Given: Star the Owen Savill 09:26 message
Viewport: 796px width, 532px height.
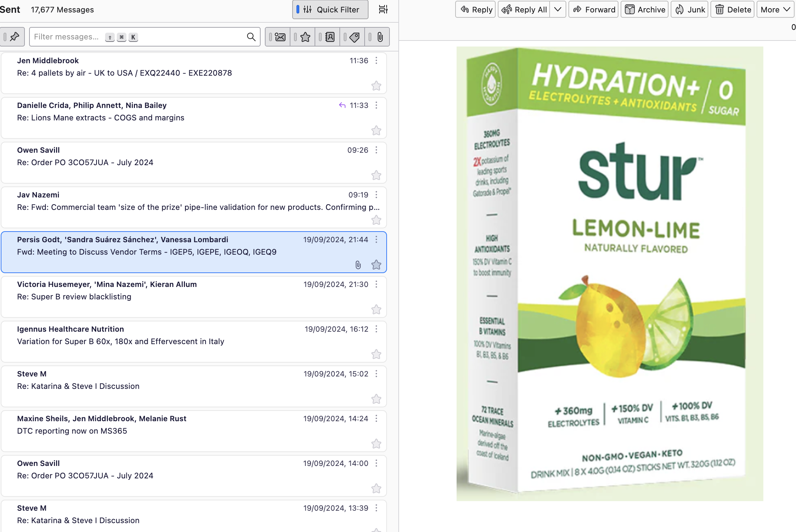Looking at the screenshot, I should click(x=376, y=175).
